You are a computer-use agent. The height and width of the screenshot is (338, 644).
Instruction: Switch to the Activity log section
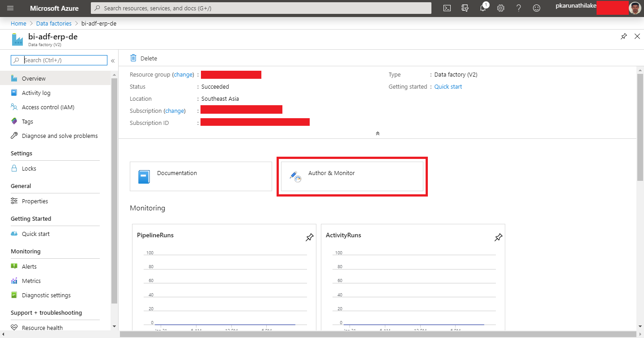(x=36, y=93)
